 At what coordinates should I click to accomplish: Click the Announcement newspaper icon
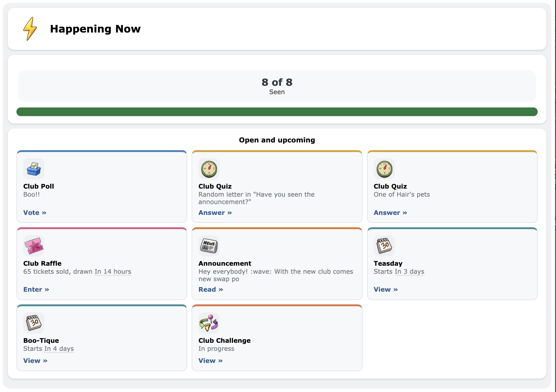209,246
